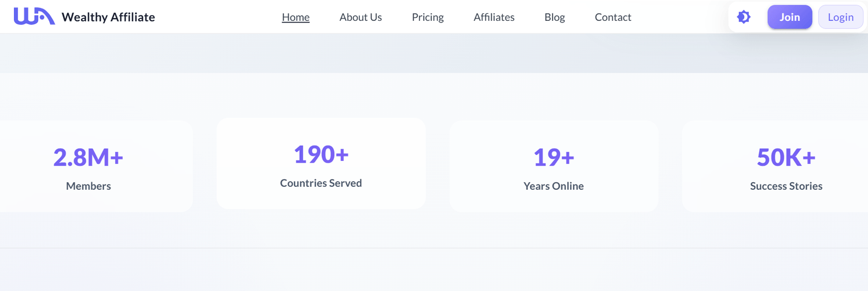Select Contact in the navigation bar
Screen dimensions: 868x291
[613, 17]
